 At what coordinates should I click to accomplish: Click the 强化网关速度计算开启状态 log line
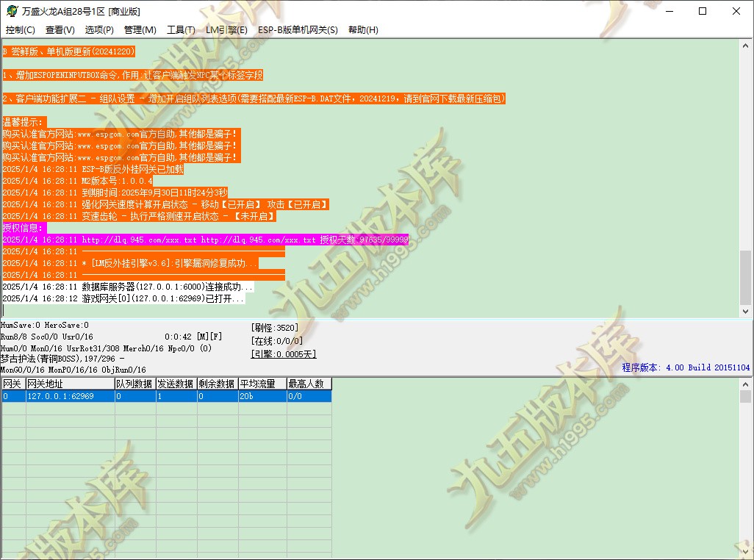pos(166,204)
